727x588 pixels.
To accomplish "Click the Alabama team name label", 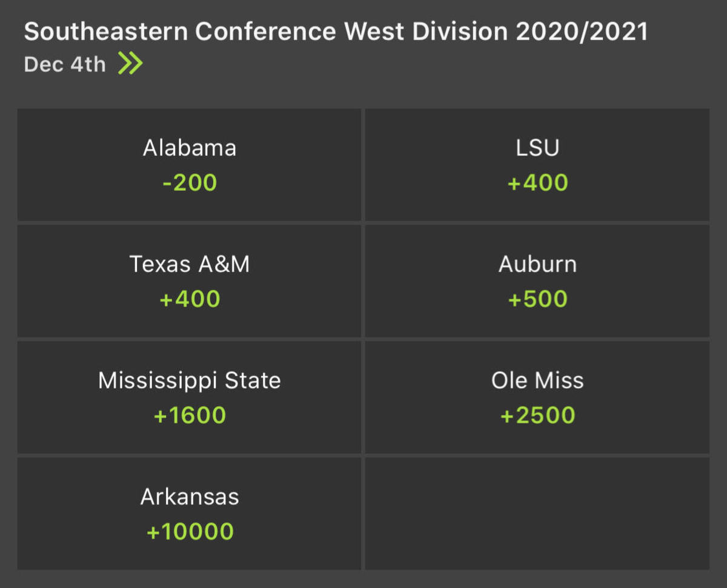I will point(190,147).
